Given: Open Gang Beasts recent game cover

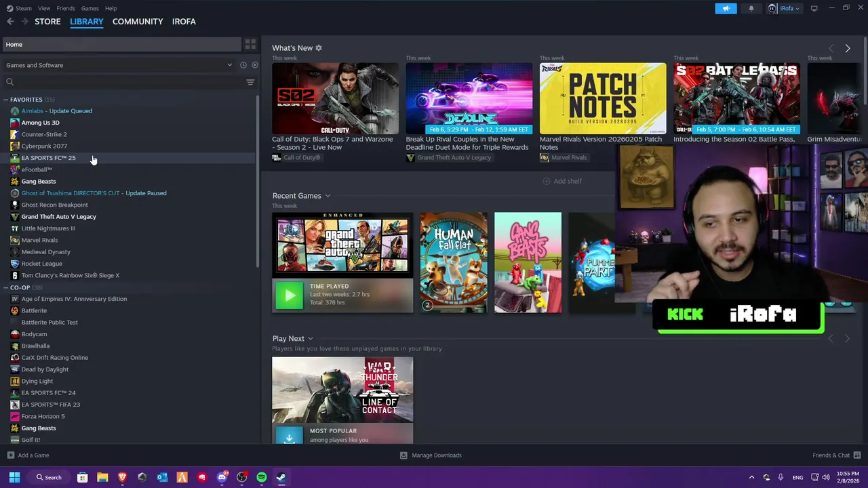Looking at the screenshot, I should [x=528, y=263].
